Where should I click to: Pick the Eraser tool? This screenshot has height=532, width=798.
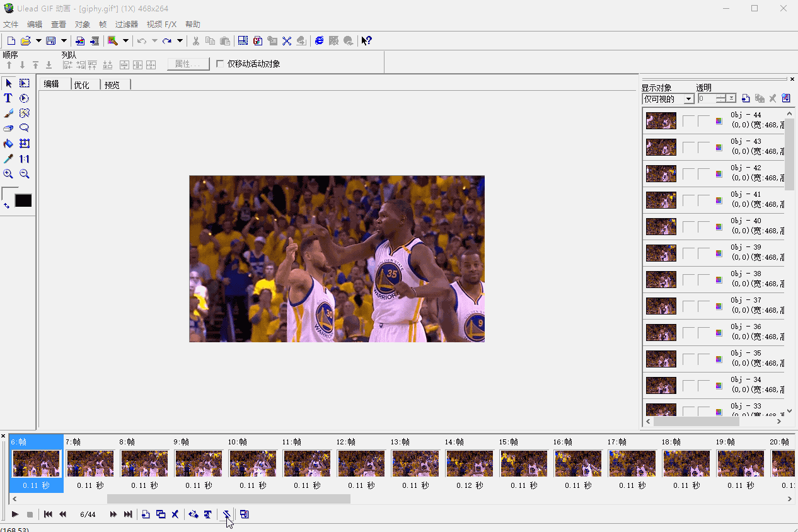click(8, 129)
